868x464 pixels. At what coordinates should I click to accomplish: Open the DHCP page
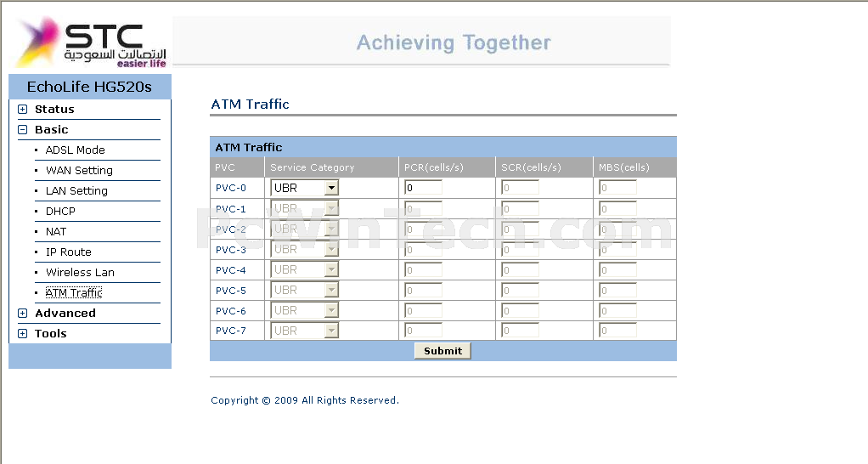[60, 212]
